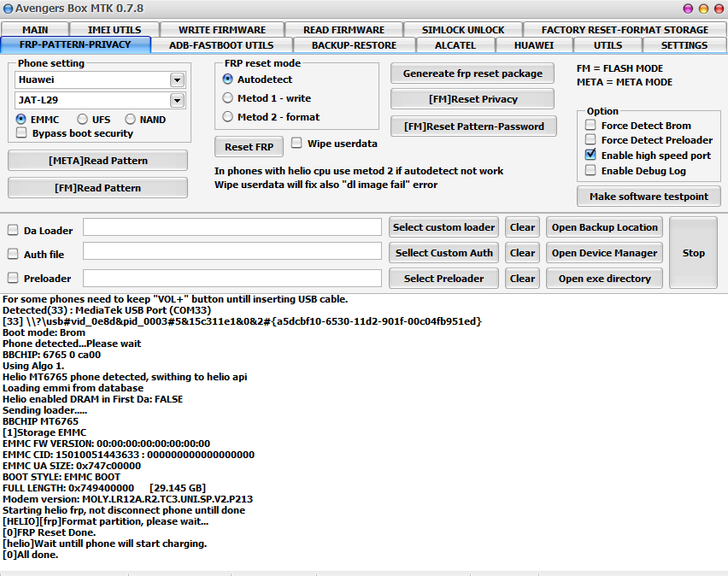The image size is (728, 576).
Task: Open the ADB-FASTBOOT UTILS tab
Action: click(221, 45)
